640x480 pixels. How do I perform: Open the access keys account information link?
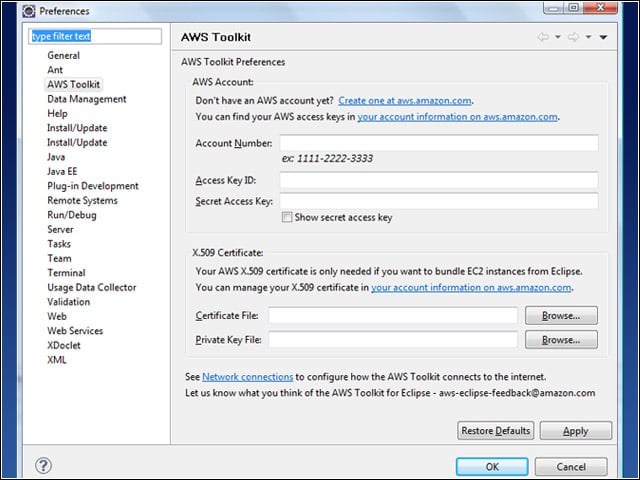coord(458,117)
